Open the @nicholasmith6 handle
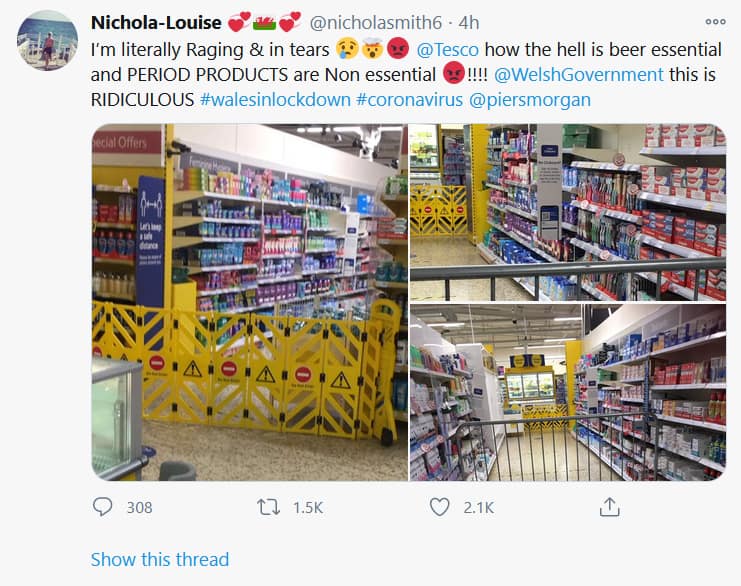Screen dimensions: 741x586 click(x=376, y=22)
